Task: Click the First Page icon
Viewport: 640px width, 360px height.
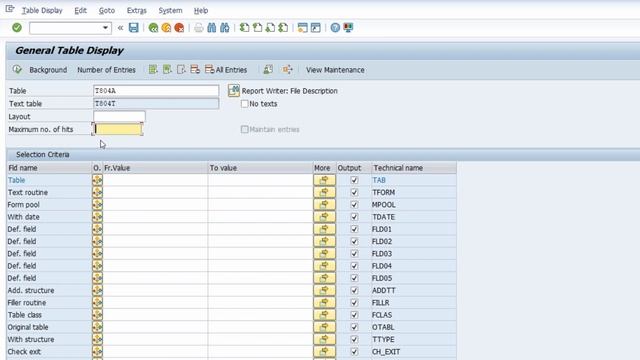Action: (244, 28)
